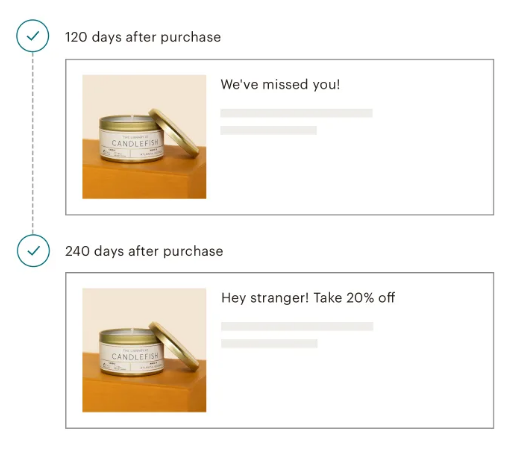522x459 pixels.
Task: Click the CANDLEFISH label on the second candle tin
Action: tap(135, 356)
